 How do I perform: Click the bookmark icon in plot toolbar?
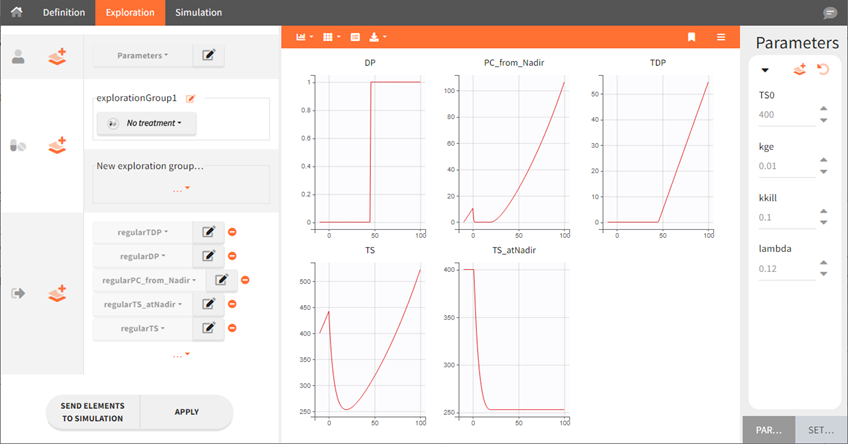pos(691,37)
